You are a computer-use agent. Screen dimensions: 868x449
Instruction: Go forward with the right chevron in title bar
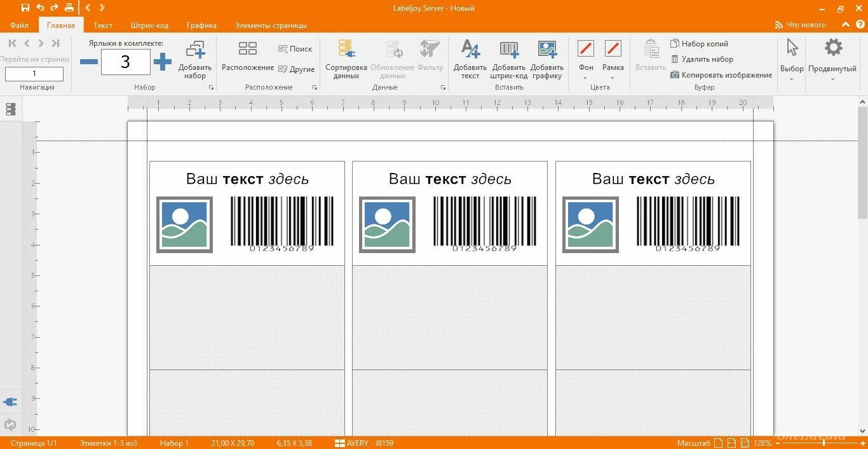(x=102, y=8)
